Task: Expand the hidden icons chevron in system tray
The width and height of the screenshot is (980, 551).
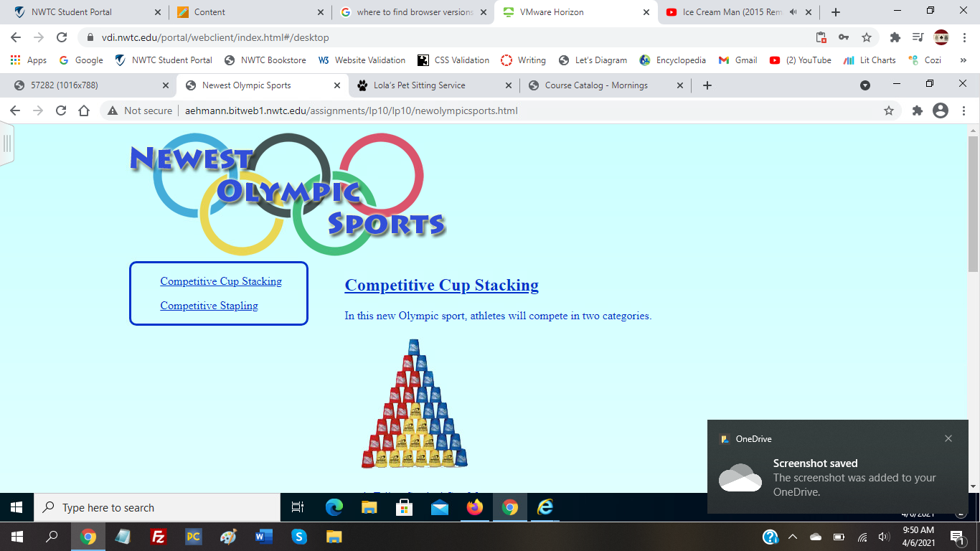Action: pyautogui.click(x=792, y=536)
